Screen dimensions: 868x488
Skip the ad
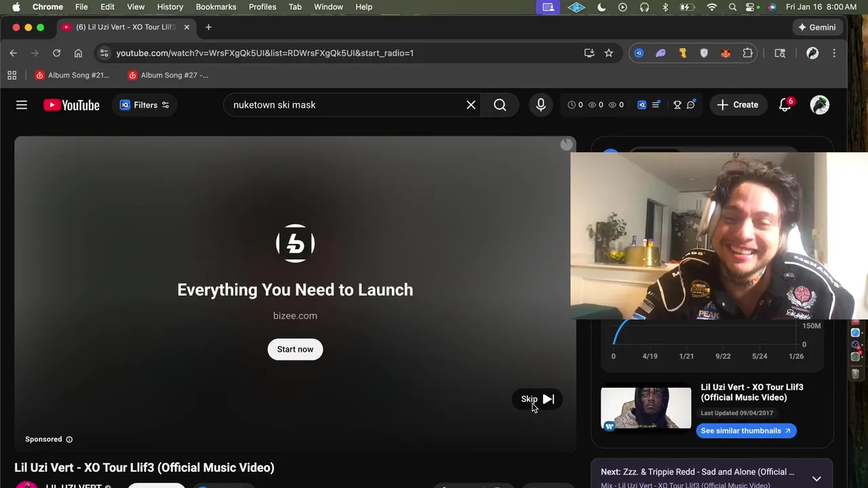click(537, 399)
